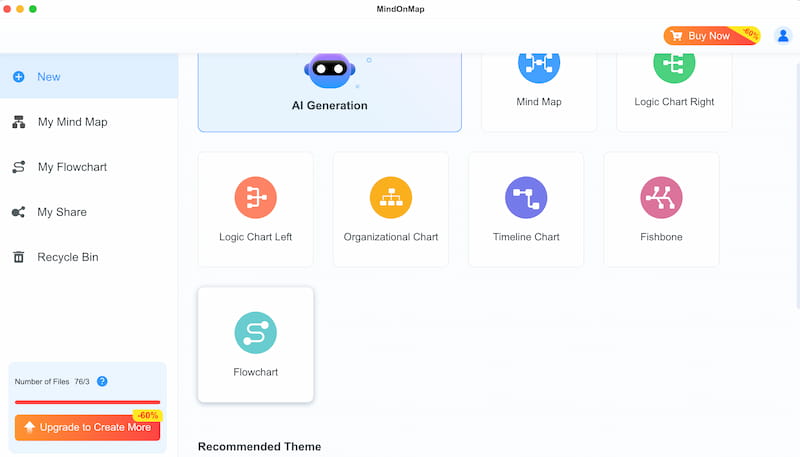Click the help question mark beside Number of Files

point(102,381)
